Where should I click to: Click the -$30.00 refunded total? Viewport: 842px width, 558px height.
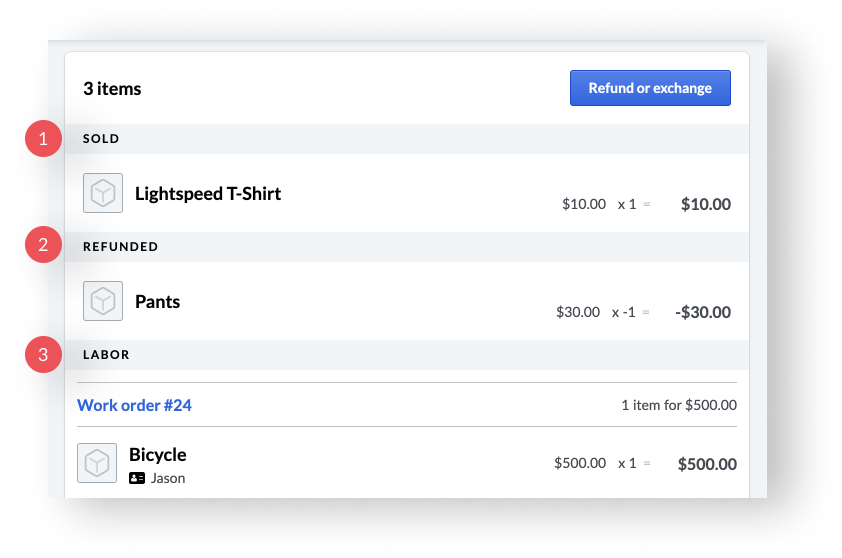click(703, 312)
